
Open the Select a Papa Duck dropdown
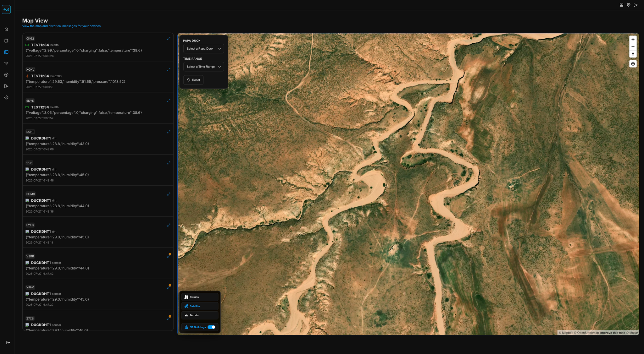(203, 49)
